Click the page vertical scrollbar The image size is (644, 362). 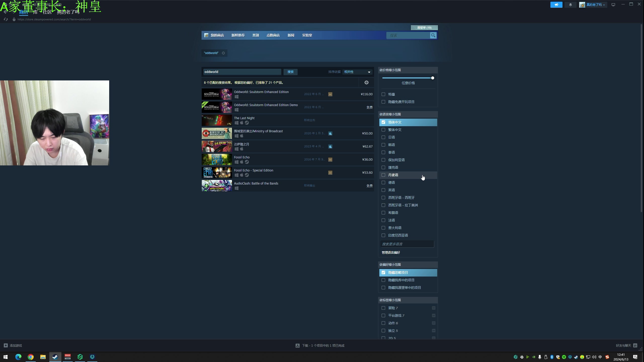coord(642,118)
